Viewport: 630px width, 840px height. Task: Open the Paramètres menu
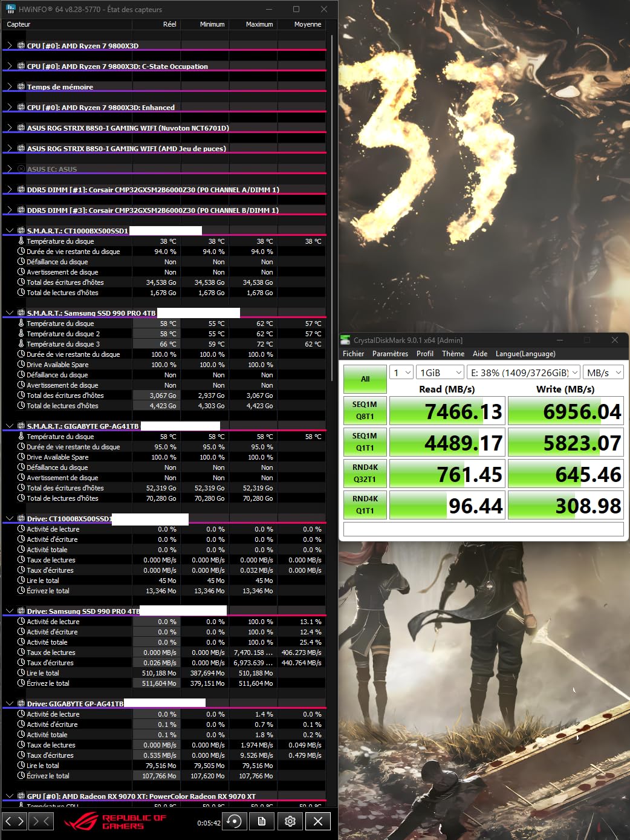point(390,354)
